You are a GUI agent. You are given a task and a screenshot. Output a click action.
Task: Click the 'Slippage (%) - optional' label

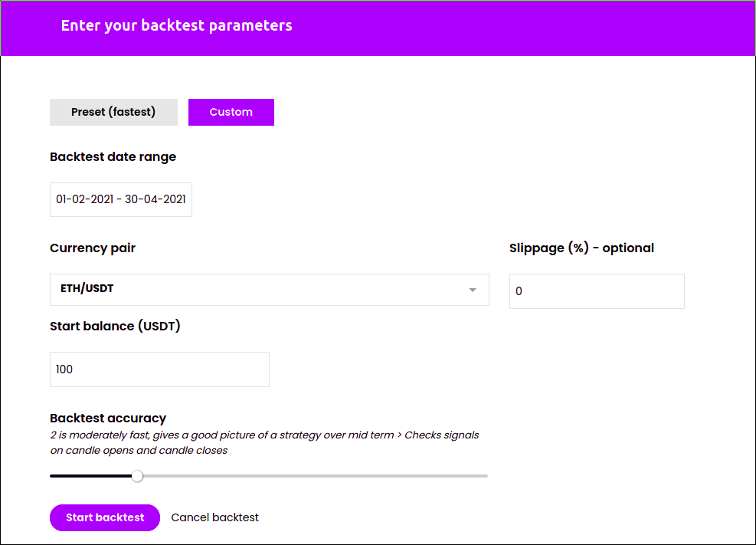[581, 248]
